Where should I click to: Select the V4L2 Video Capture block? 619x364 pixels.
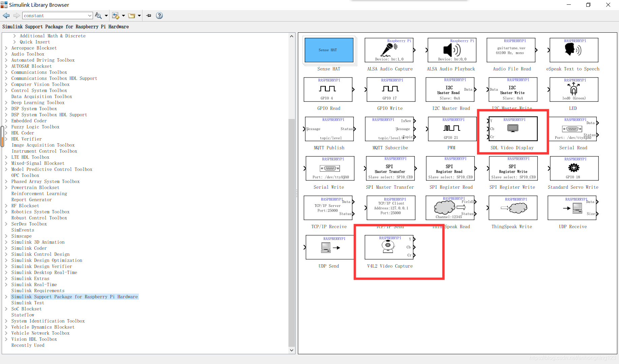pos(390,247)
